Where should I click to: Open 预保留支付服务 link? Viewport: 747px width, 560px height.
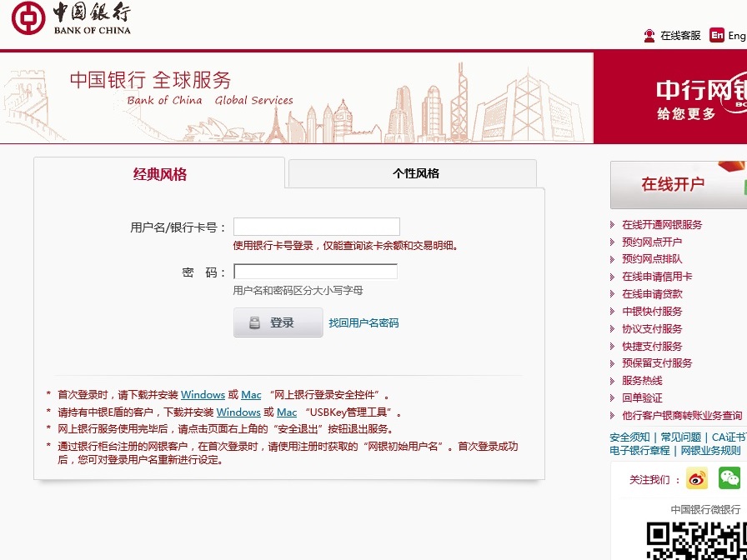point(657,362)
